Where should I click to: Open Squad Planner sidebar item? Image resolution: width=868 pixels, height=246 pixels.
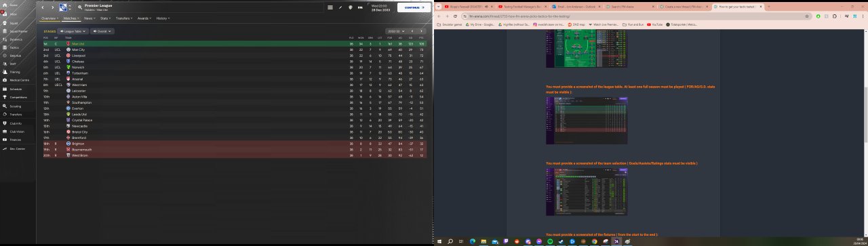coord(18,31)
